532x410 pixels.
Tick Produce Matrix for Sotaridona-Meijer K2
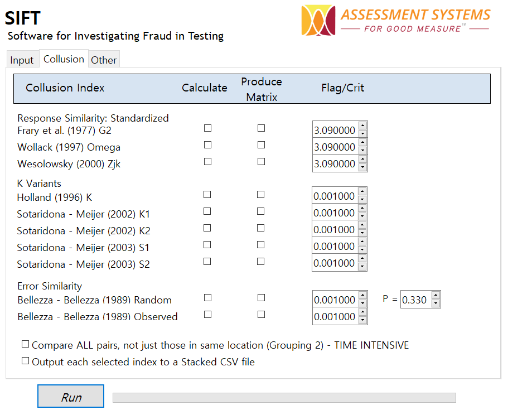pyautogui.click(x=260, y=228)
